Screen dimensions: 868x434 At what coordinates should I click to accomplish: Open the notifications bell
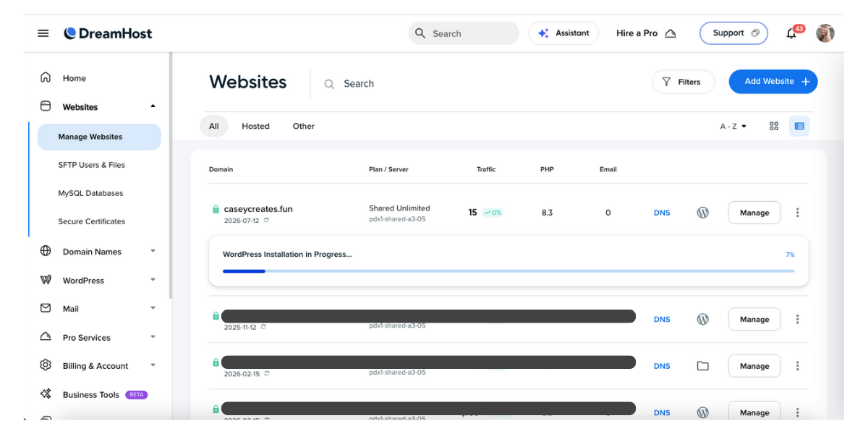(791, 33)
